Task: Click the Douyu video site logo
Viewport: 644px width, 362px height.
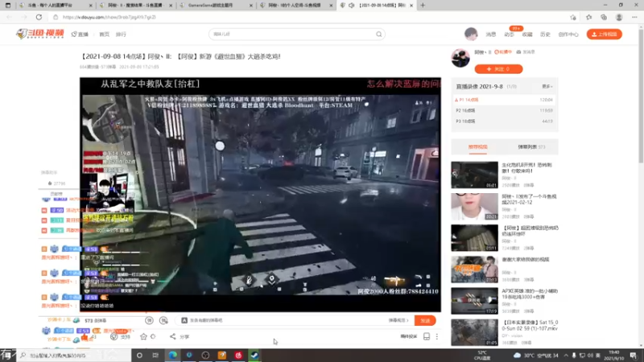Action: coord(39,34)
